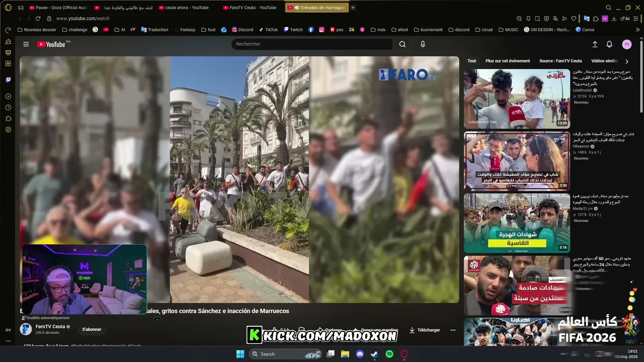Open the Canva bookmark

click(x=585, y=30)
